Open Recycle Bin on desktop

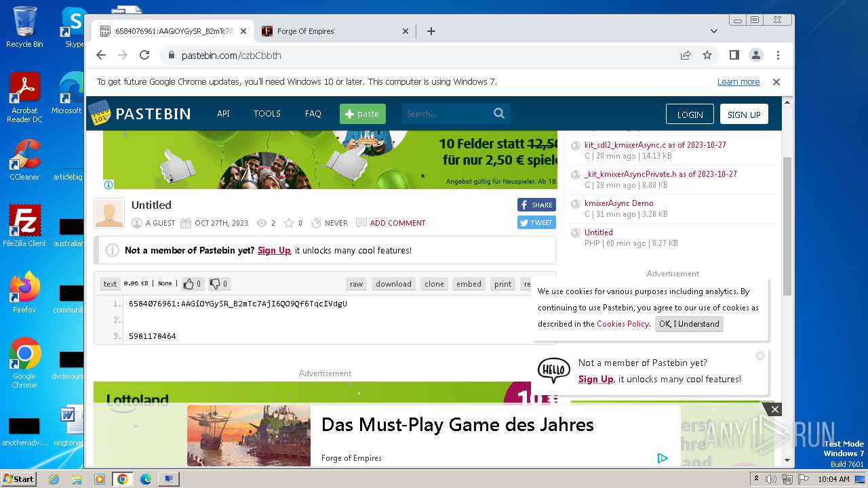coord(24,27)
